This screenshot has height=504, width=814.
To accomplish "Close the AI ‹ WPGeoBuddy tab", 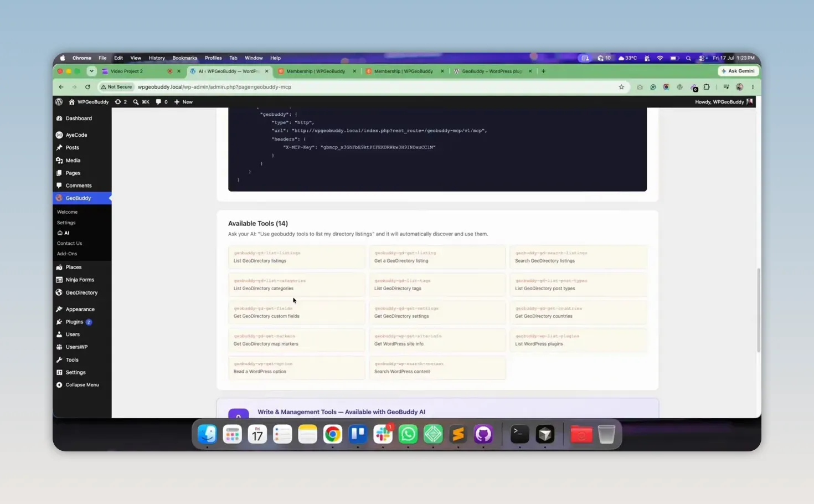I will tap(267, 71).
